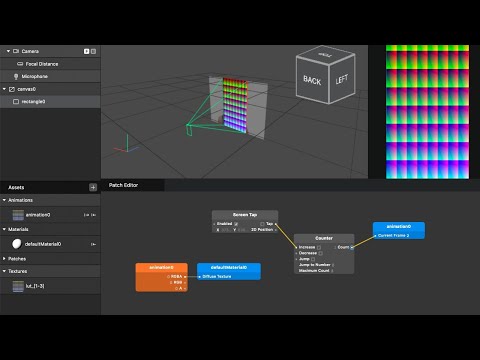Click Maximum Count value field
This screenshot has width=480, height=360.
332,271
